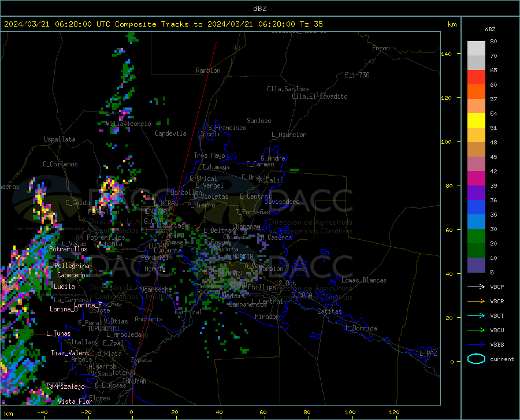The height and width of the screenshot is (420, 520).
Task: Select the light gray 70 dBZ color swatch
Action: click(476, 49)
